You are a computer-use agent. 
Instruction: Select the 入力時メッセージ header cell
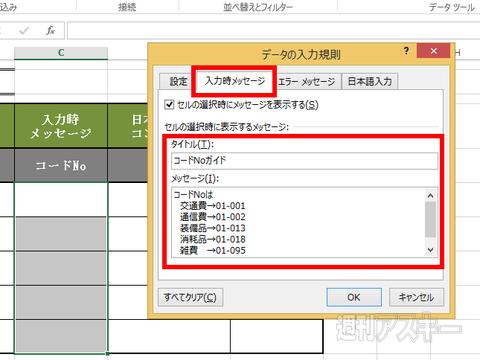point(61,126)
